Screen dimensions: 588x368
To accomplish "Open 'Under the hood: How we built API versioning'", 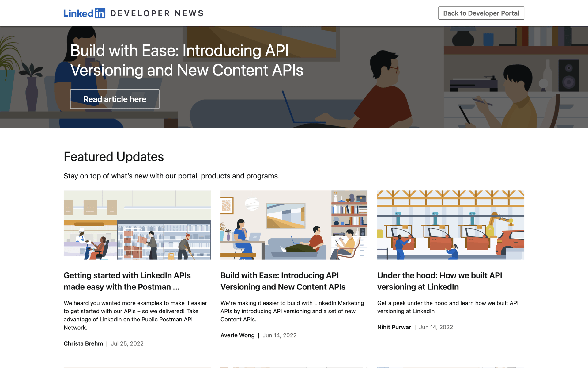I will click(x=439, y=281).
